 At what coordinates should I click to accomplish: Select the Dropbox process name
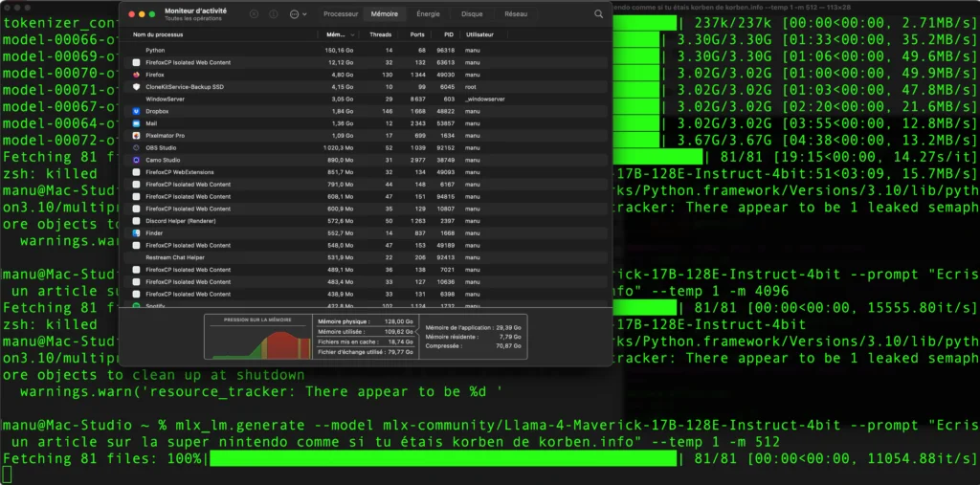pyautogui.click(x=157, y=111)
